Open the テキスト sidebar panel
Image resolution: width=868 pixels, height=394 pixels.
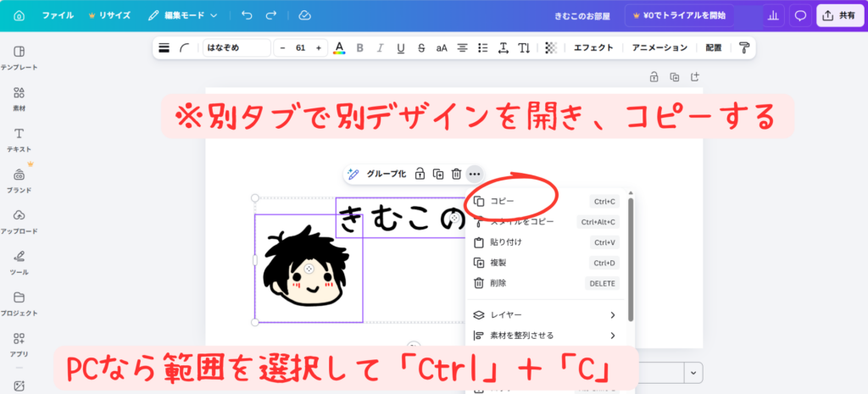tap(19, 140)
